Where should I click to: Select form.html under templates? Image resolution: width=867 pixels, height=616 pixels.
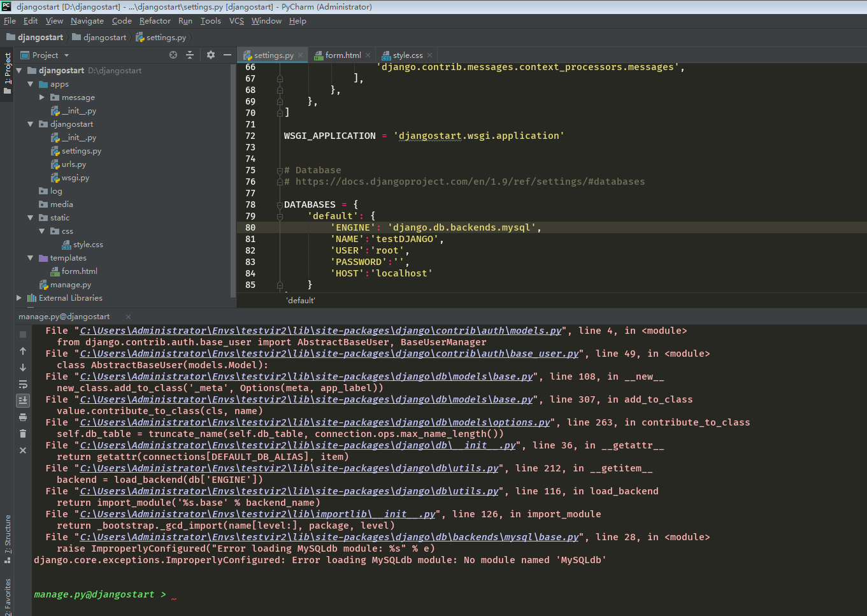(x=79, y=271)
